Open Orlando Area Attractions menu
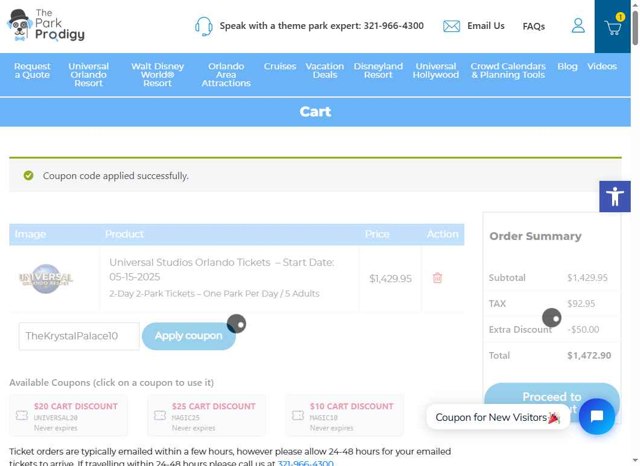Viewport: 640px width, 466px height. click(x=226, y=75)
